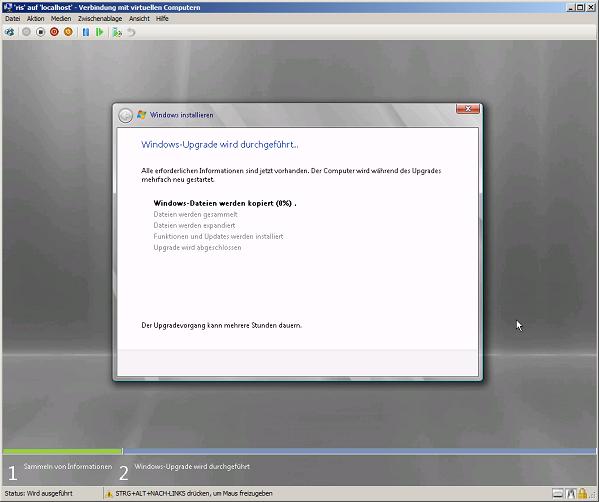
Task: Click the Ctrl+Alt+Del toolbar icon
Action: click(9, 32)
